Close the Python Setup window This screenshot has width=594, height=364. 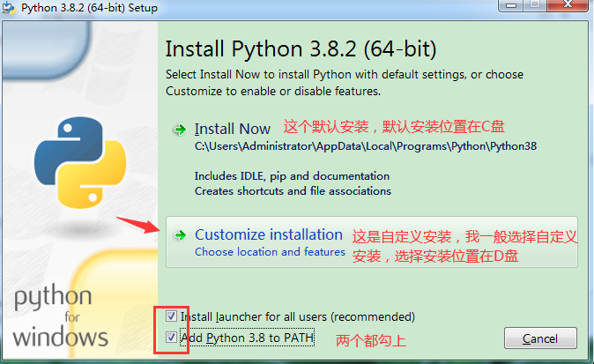tap(568, 5)
